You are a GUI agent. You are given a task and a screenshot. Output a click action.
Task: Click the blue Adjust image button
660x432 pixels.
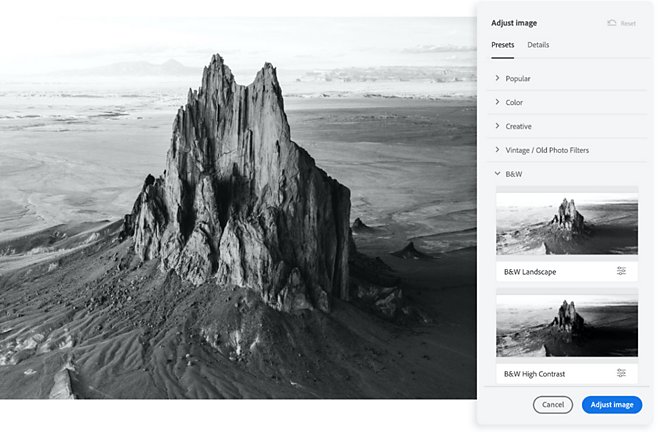[612, 405]
